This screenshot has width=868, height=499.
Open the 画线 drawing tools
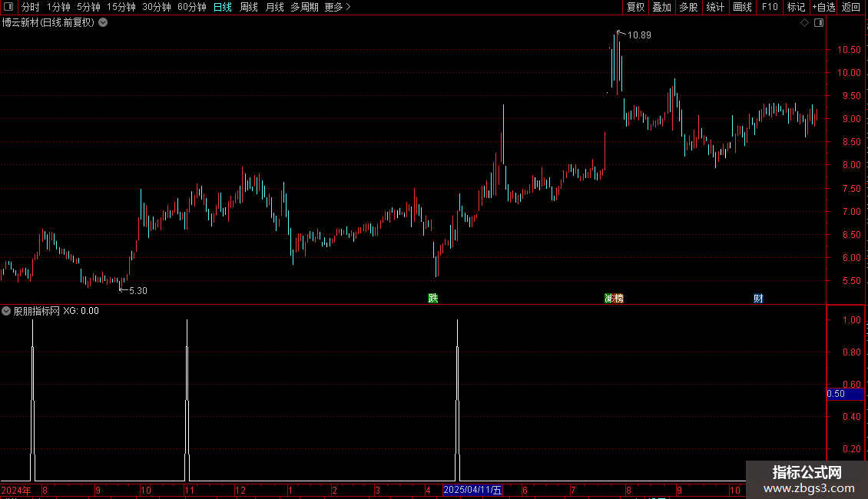click(x=742, y=7)
